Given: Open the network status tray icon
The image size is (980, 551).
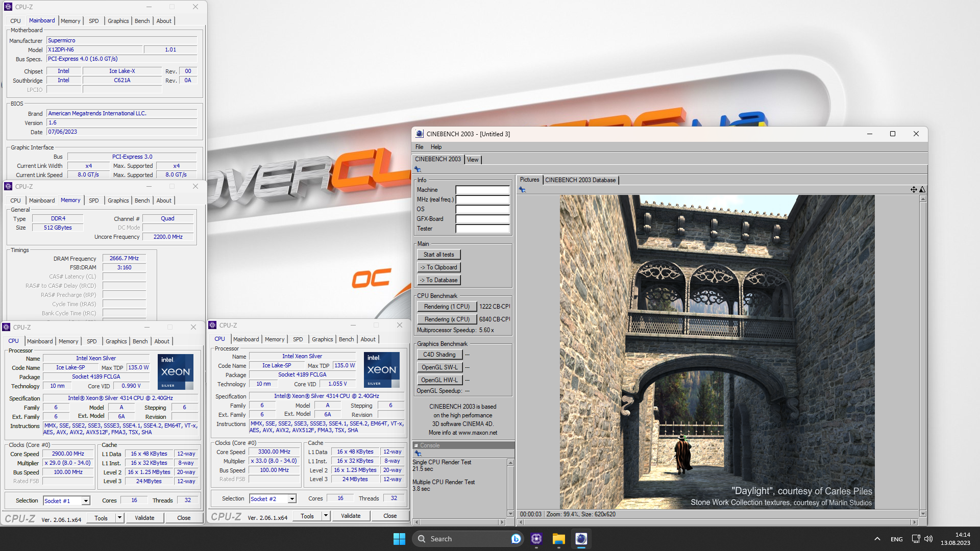Looking at the screenshot, I should (x=916, y=539).
